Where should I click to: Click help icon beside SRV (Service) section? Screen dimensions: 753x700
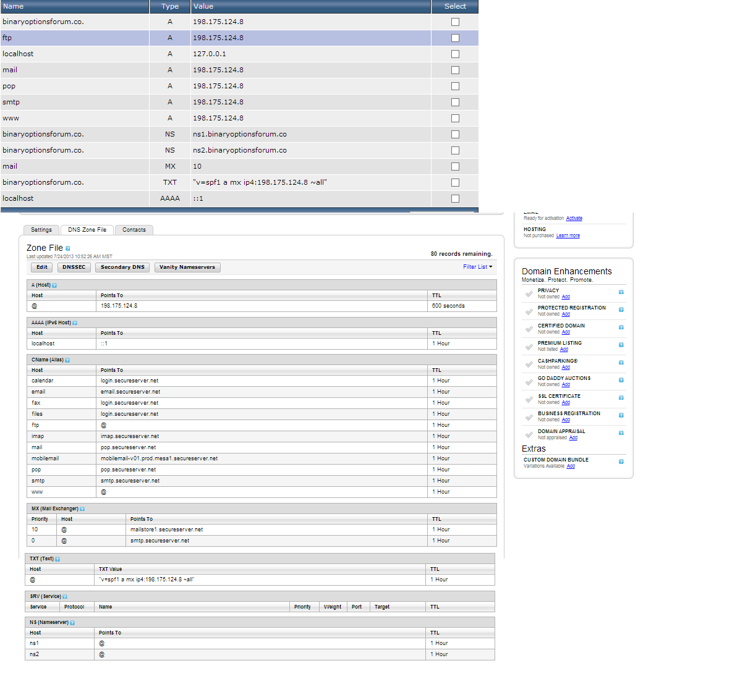(65, 597)
